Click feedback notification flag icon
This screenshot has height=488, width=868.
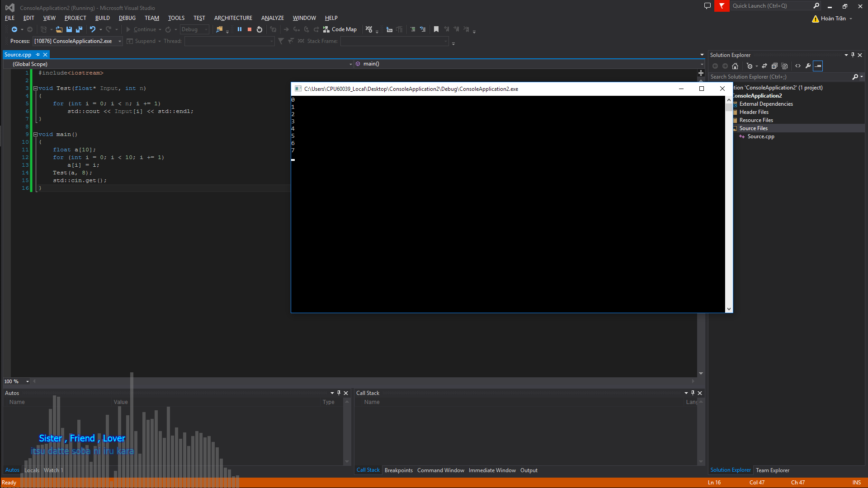pyautogui.click(x=722, y=6)
